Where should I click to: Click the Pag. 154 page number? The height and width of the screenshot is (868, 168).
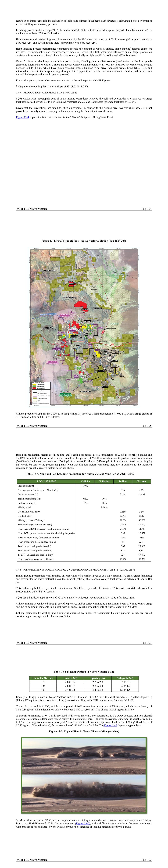click(146, 209)
